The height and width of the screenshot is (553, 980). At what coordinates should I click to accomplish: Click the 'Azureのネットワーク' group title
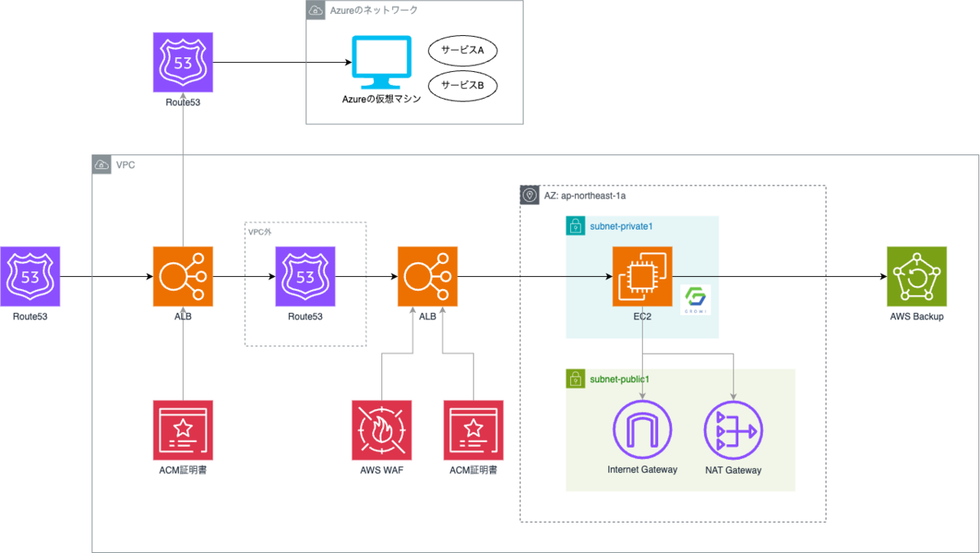click(x=373, y=10)
